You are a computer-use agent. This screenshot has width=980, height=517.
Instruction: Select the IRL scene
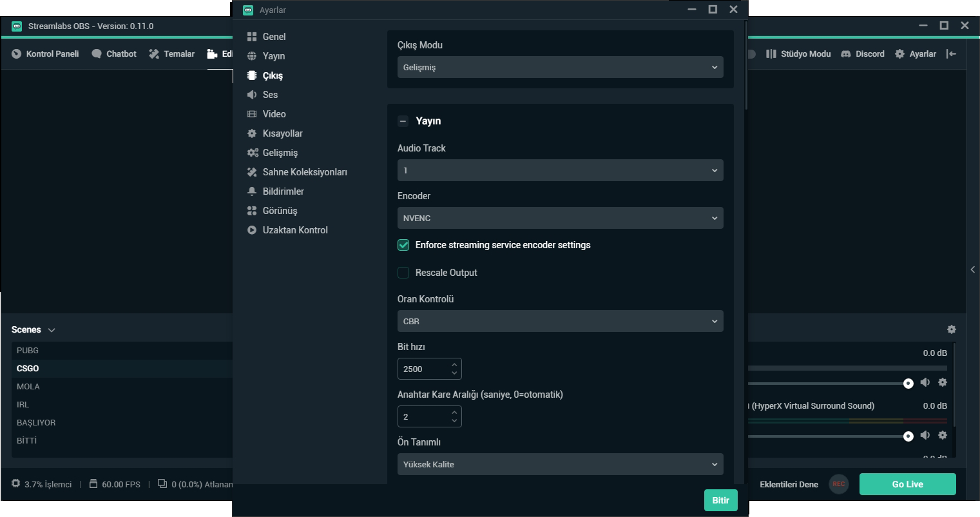pos(122,405)
